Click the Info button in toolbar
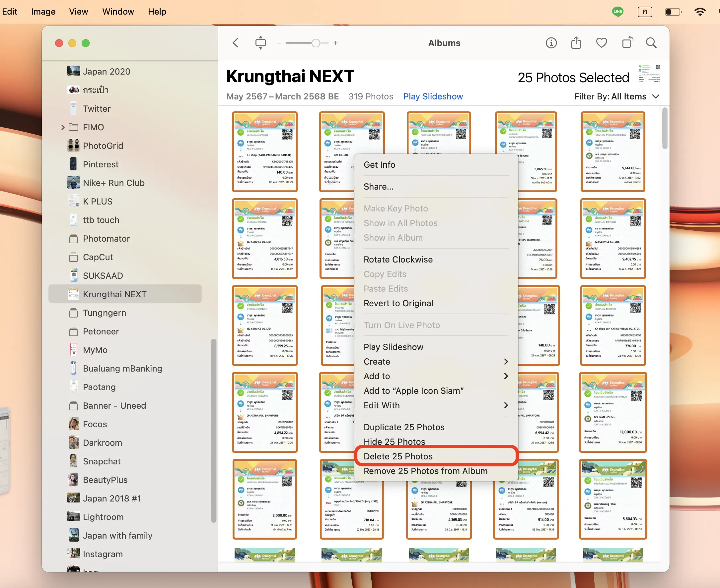720x588 pixels. pos(551,43)
